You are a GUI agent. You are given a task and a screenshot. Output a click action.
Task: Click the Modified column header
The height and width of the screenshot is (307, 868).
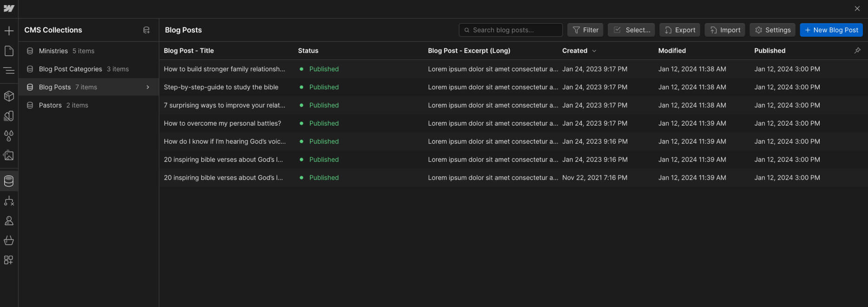click(672, 51)
